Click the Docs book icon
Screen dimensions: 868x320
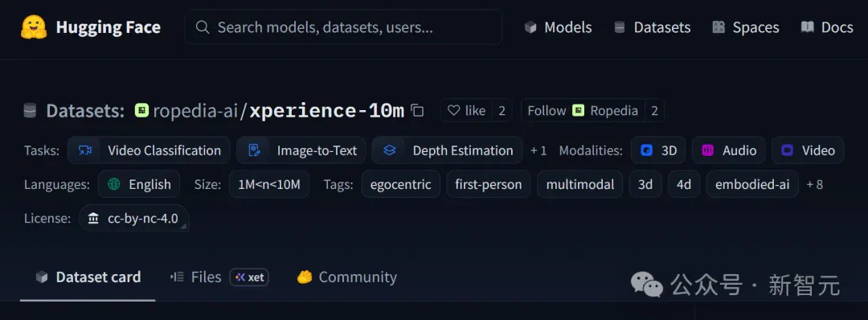(x=807, y=27)
